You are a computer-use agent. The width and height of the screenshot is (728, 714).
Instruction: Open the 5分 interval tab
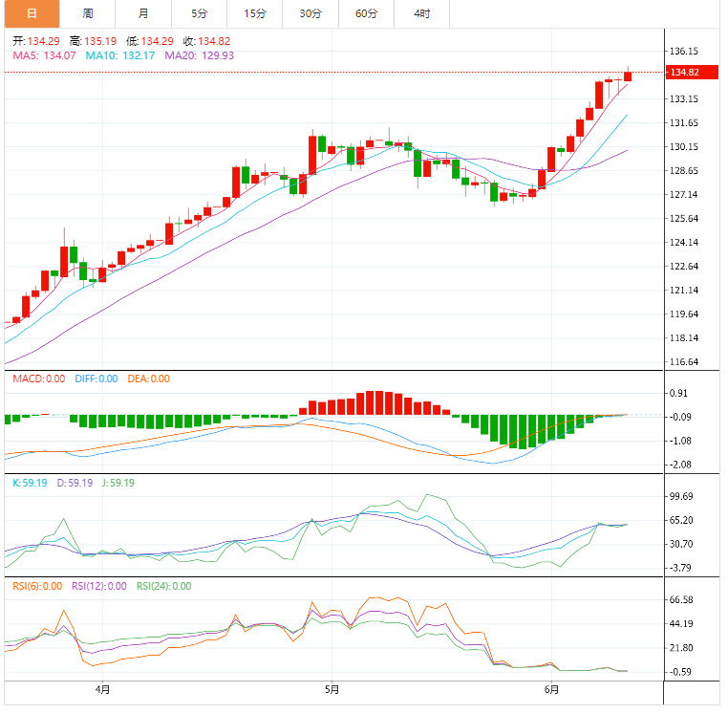[x=199, y=13]
